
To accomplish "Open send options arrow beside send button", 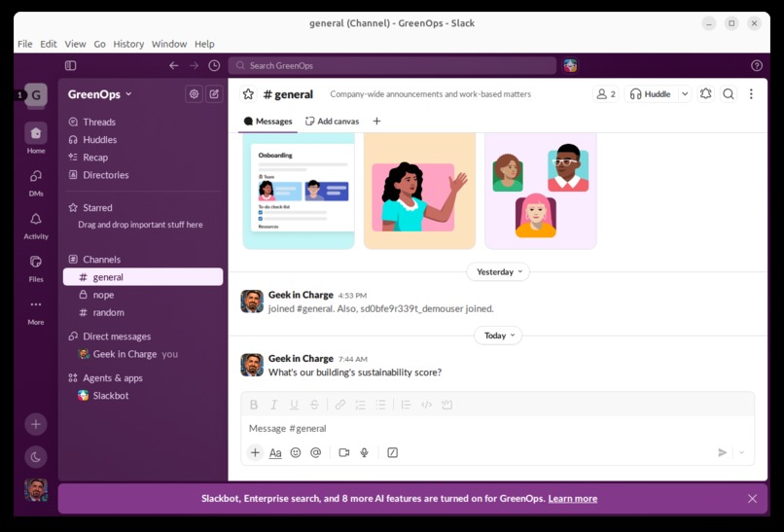I will 741,452.
